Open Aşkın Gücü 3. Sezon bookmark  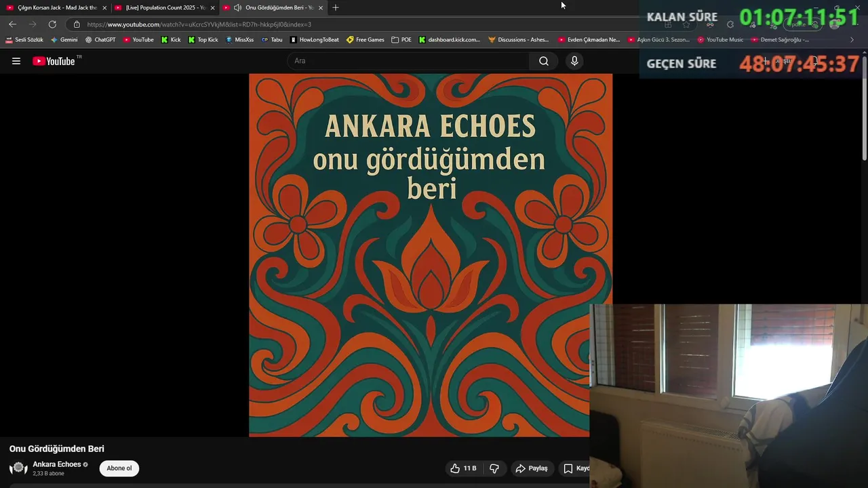point(659,40)
